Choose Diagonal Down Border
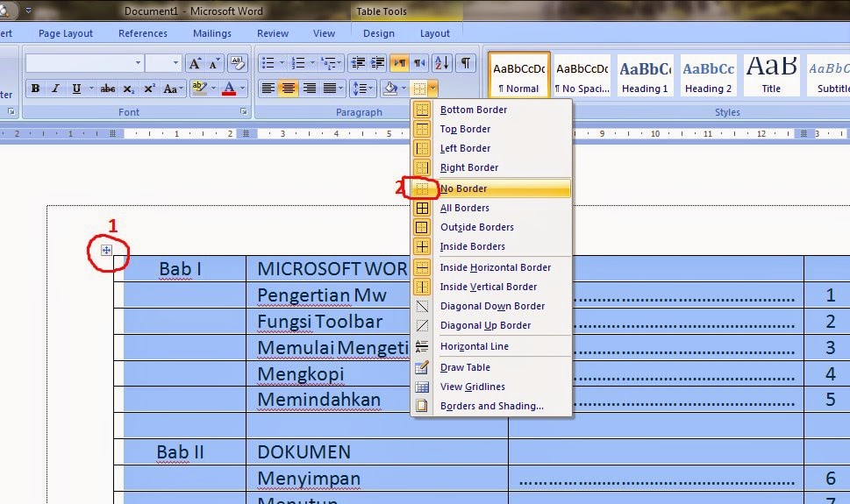The height and width of the screenshot is (504, 850). pos(491,306)
